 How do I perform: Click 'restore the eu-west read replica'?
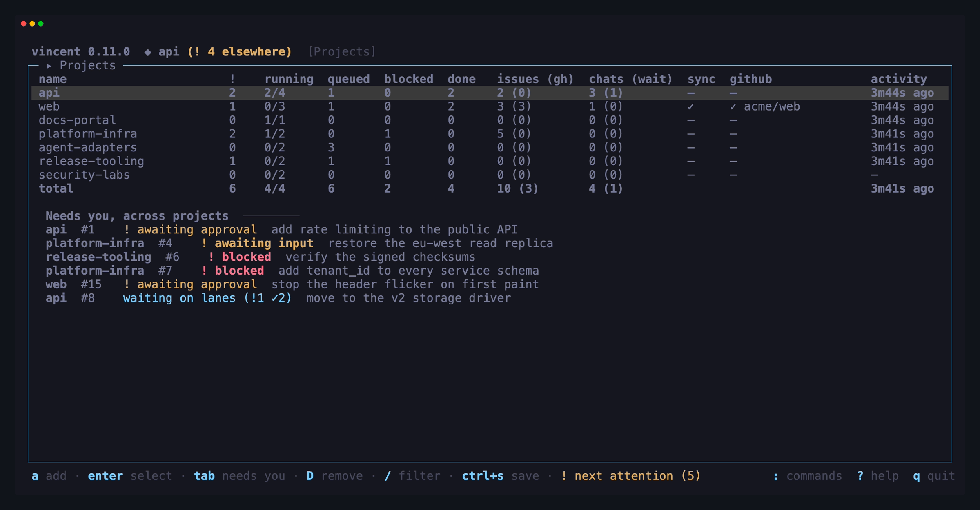coord(441,243)
